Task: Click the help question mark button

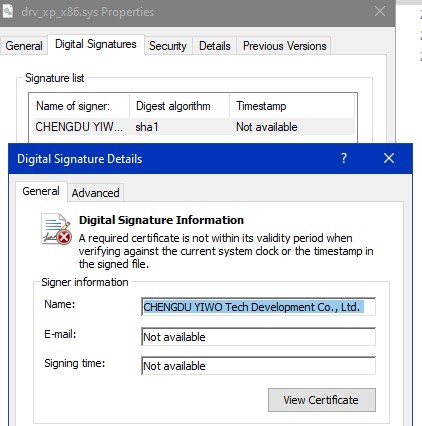Action: click(344, 158)
